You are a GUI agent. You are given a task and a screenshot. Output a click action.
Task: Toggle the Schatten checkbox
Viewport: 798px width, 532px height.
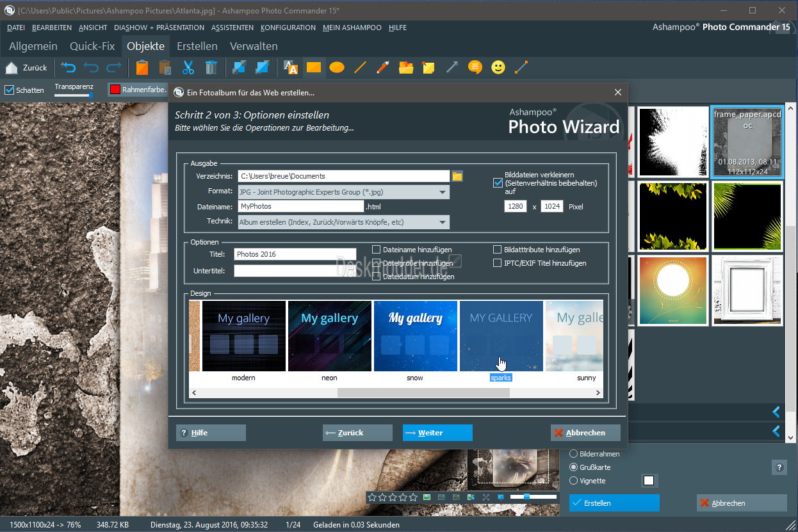tap(9, 90)
